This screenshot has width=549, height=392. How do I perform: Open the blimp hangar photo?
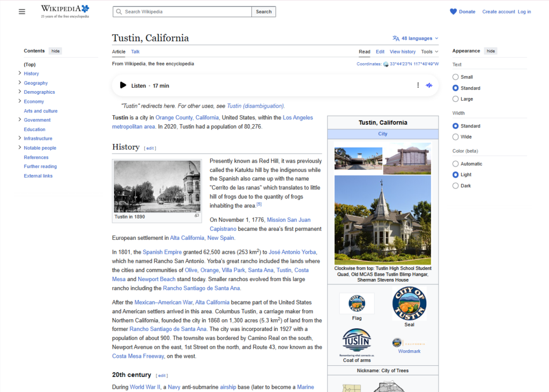pyautogui.click(x=407, y=159)
